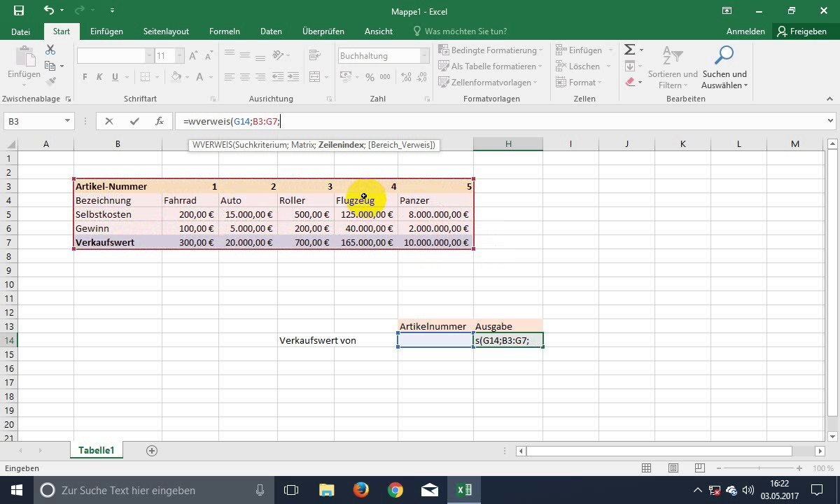Click Format in Zellen group

578,83
